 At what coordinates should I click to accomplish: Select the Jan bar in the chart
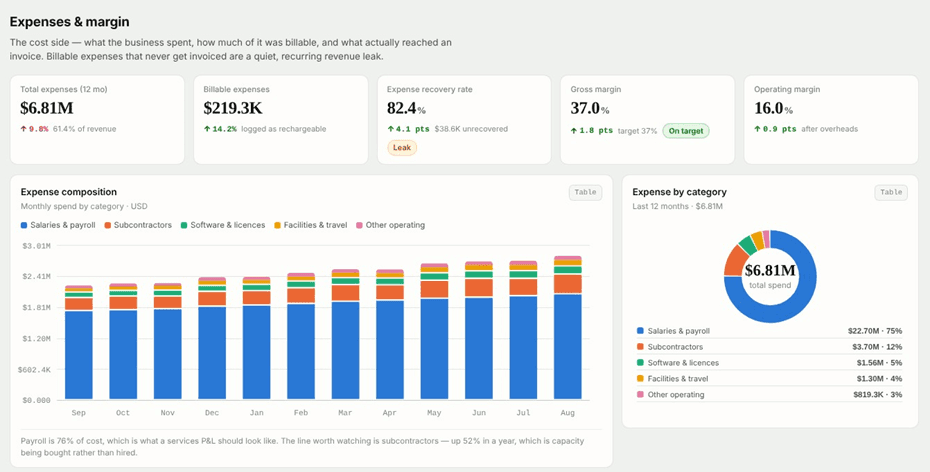[257, 337]
